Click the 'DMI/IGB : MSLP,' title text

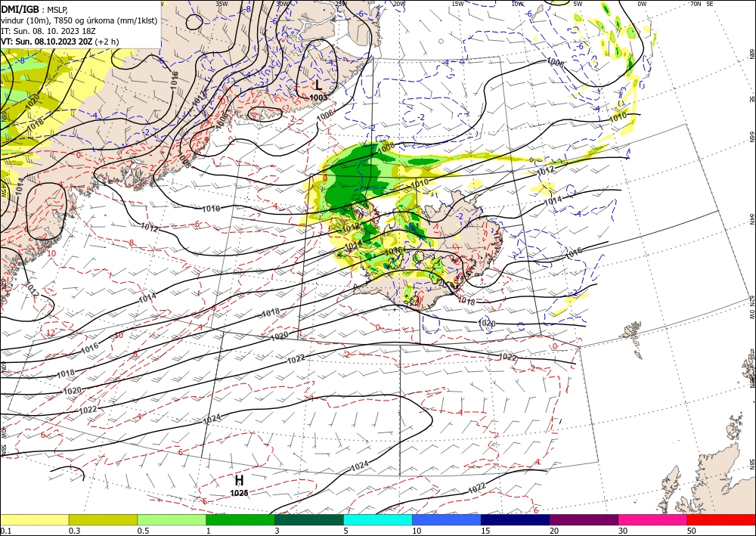[x=34, y=10]
